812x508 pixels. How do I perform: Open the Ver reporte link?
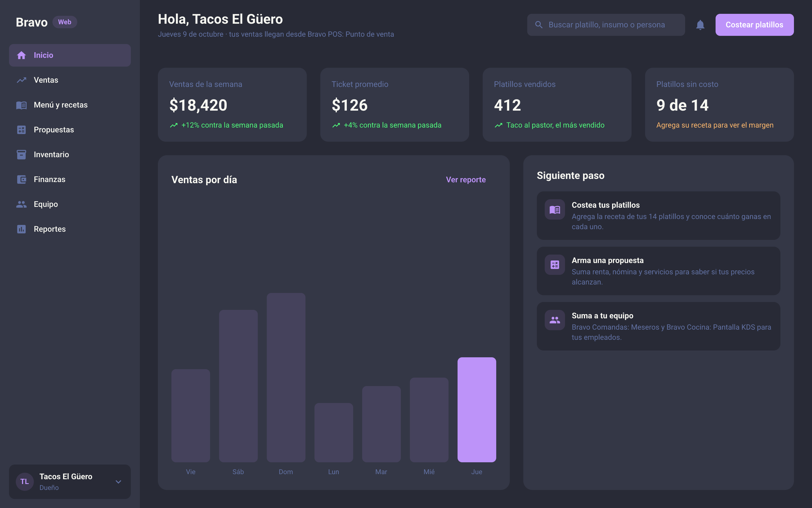(466, 180)
